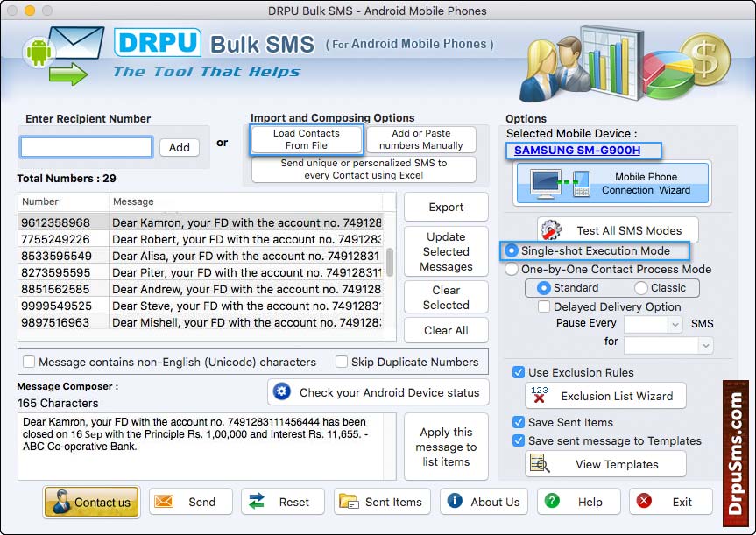Click the macOS window minimize button
This screenshot has width=756, height=535.
tap(30, 11)
